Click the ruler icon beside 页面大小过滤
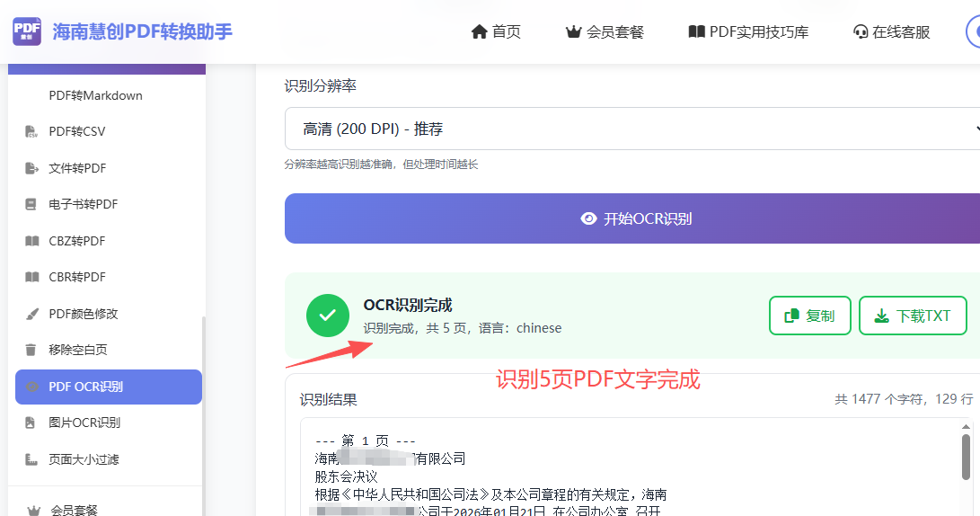The width and height of the screenshot is (980, 516). (31, 459)
